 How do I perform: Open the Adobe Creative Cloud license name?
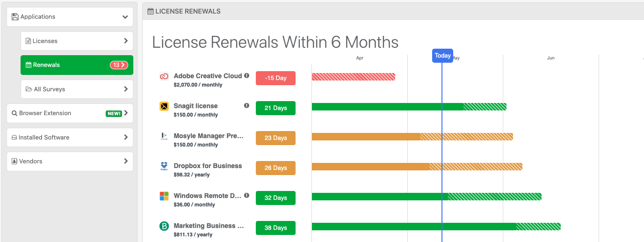208,76
